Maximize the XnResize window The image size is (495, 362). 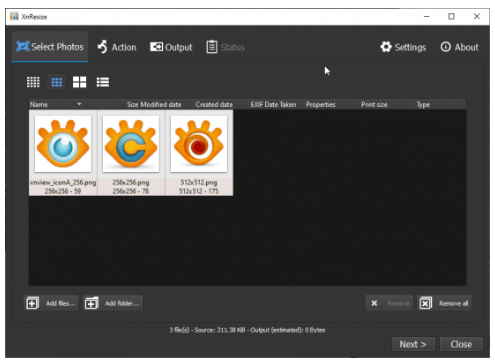(451, 16)
